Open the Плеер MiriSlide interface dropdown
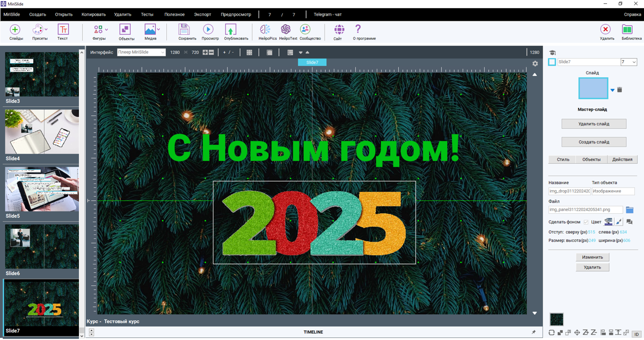The height and width of the screenshot is (340, 644). click(x=141, y=52)
